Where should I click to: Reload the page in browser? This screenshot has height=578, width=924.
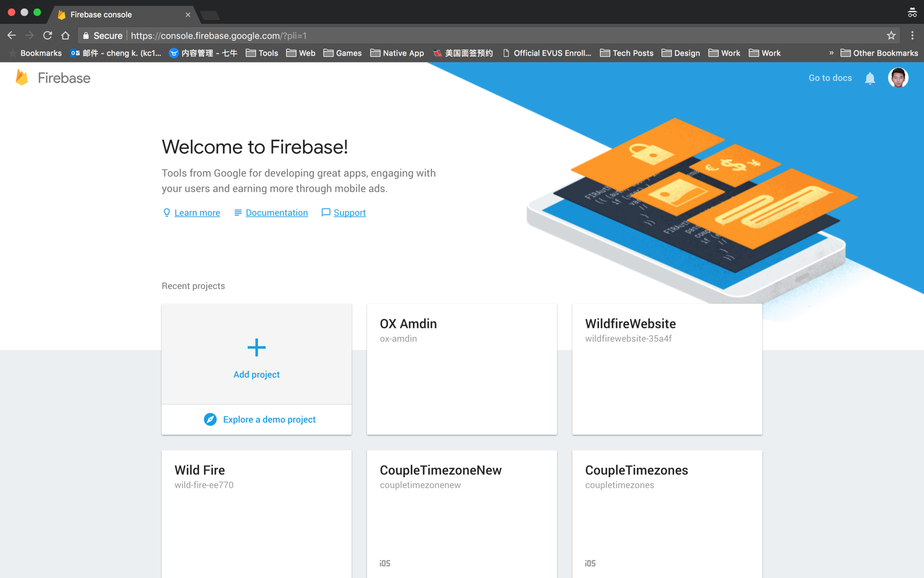click(47, 36)
